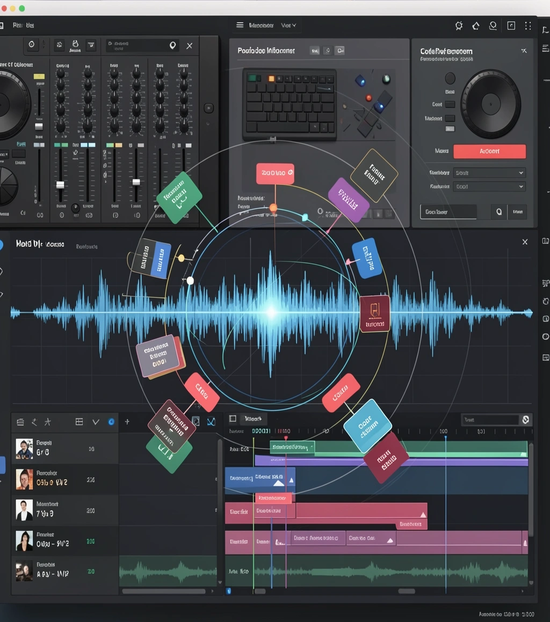This screenshot has height=622, width=550.
Task: Click the magnifier button beside the right panel input
Action: pyautogui.click(x=499, y=212)
